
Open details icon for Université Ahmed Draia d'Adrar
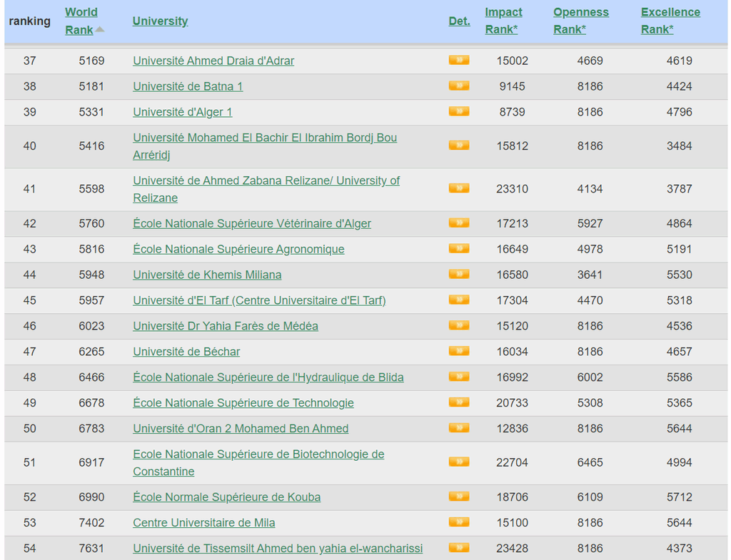click(x=459, y=60)
